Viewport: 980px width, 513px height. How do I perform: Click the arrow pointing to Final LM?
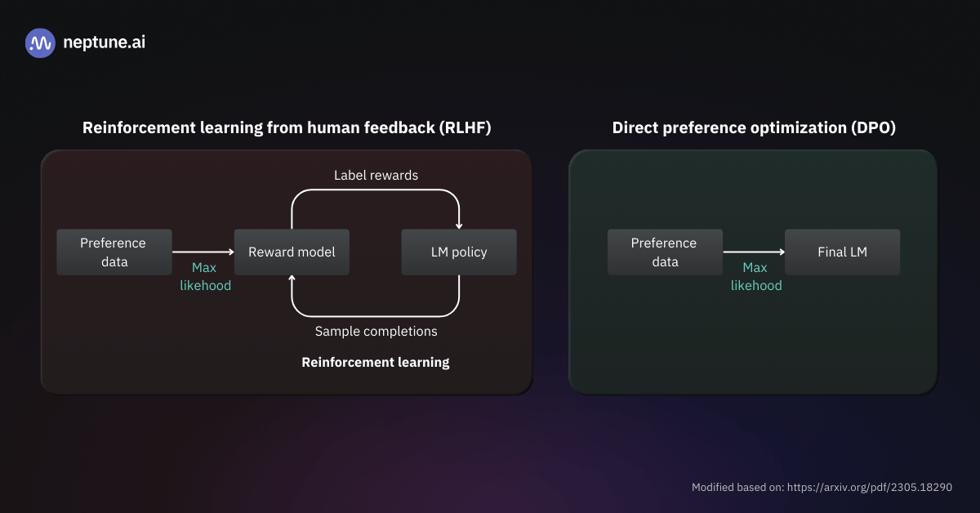point(753,252)
